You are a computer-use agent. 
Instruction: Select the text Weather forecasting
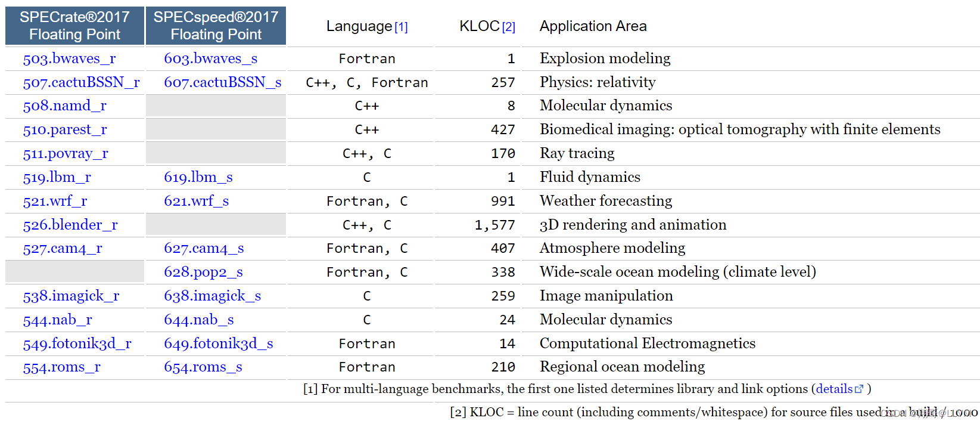tap(606, 201)
